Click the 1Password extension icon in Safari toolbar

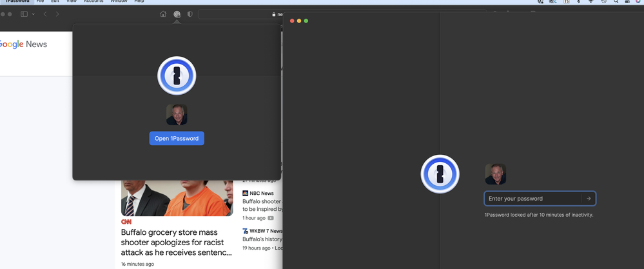[177, 14]
